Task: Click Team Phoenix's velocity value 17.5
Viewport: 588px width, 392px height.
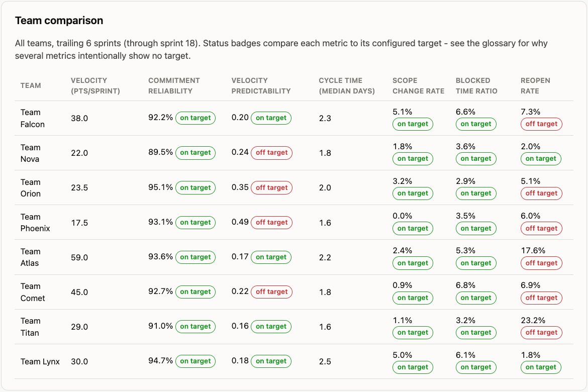Action: (x=79, y=223)
